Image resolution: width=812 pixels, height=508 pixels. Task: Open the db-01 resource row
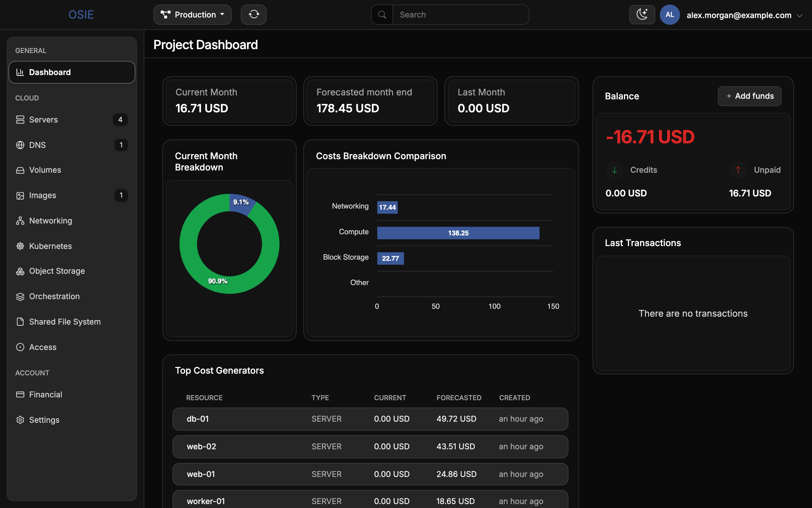(370, 419)
